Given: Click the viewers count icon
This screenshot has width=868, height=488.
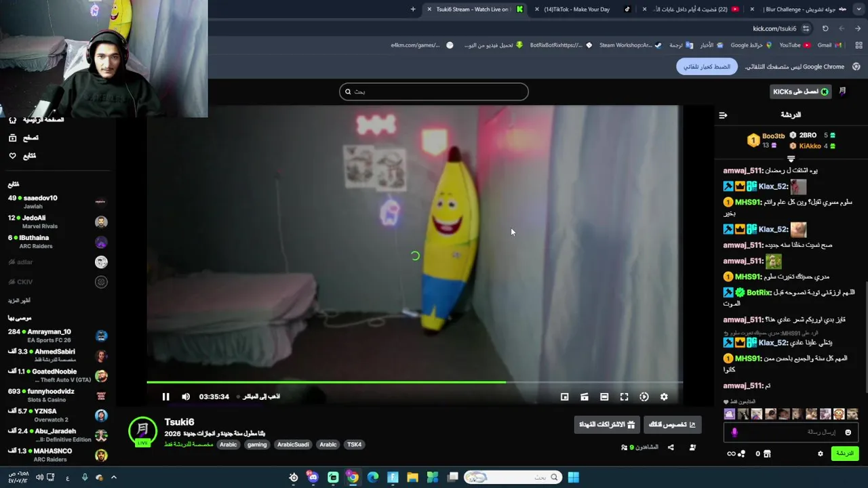Looking at the screenshot, I should tap(625, 447).
